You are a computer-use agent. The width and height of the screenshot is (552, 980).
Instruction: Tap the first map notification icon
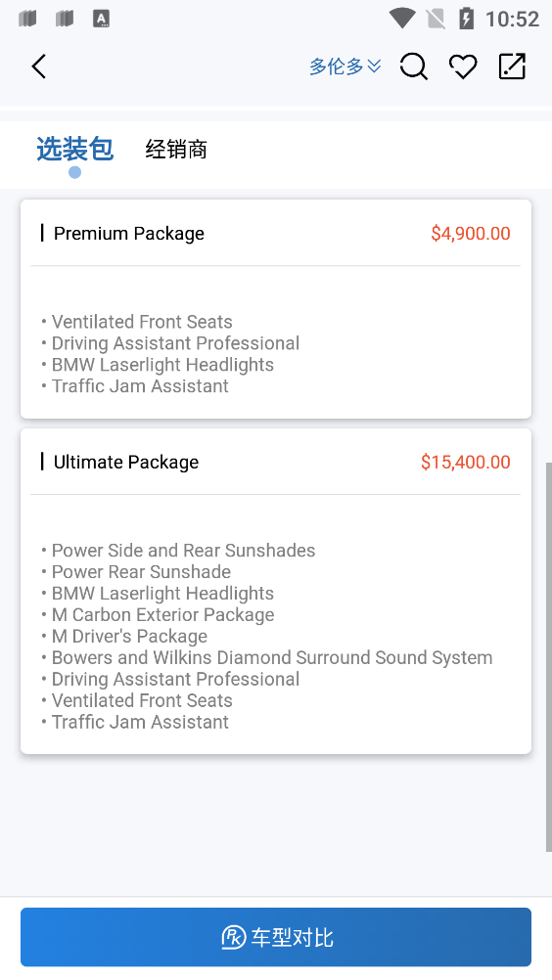[x=27, y=19]
